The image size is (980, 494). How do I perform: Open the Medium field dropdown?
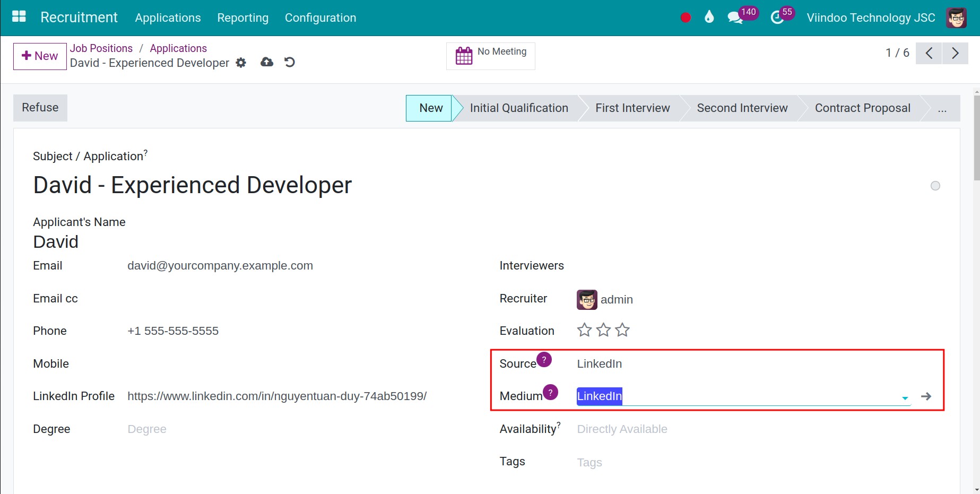coord(904,396)
